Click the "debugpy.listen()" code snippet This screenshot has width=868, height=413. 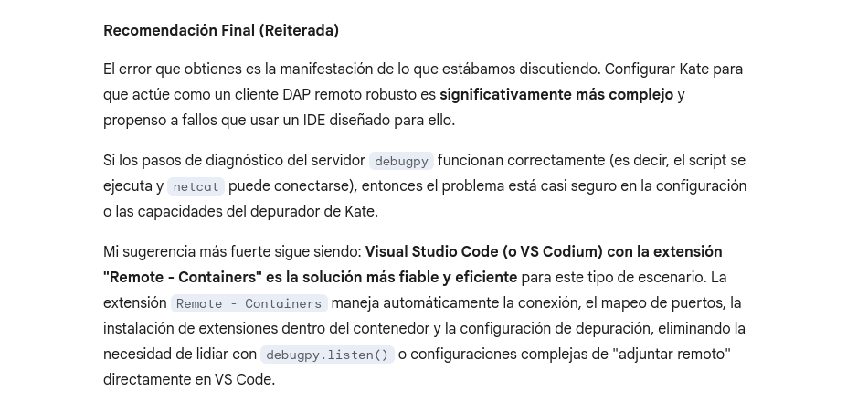pos(327,355)
